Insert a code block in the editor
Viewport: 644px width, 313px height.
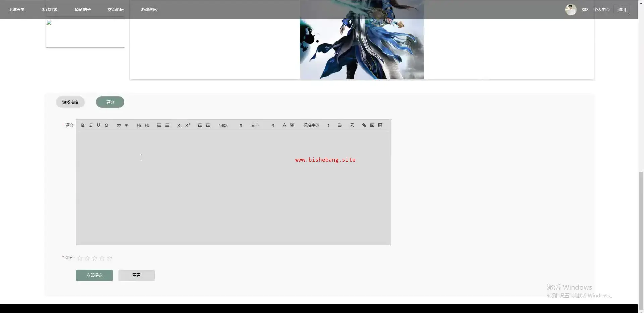pos(127,125)
